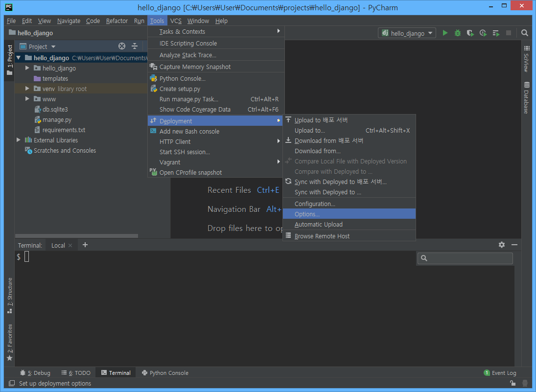
Task: Select Sync with Deployed to 배포 서버...
Action: (x=349, y=182)
